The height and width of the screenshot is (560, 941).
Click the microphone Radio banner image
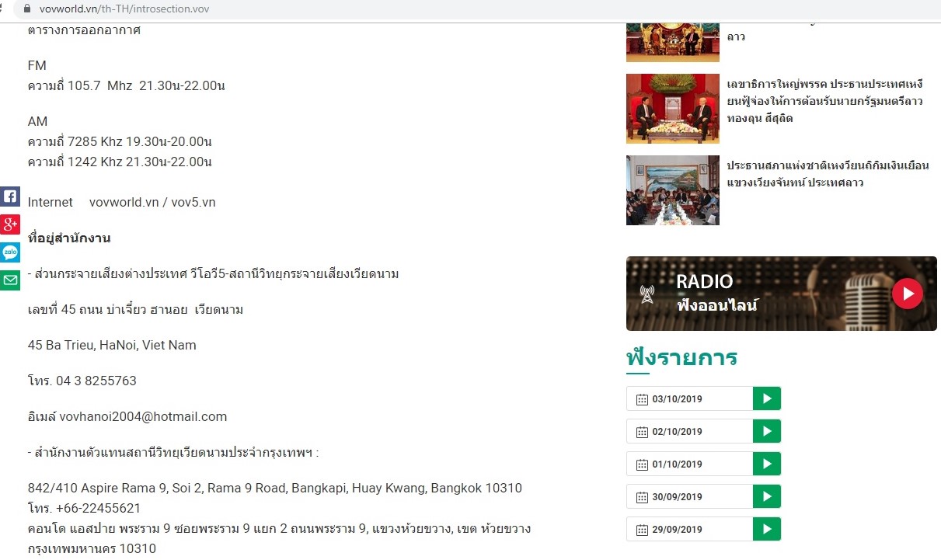point(781,294)
